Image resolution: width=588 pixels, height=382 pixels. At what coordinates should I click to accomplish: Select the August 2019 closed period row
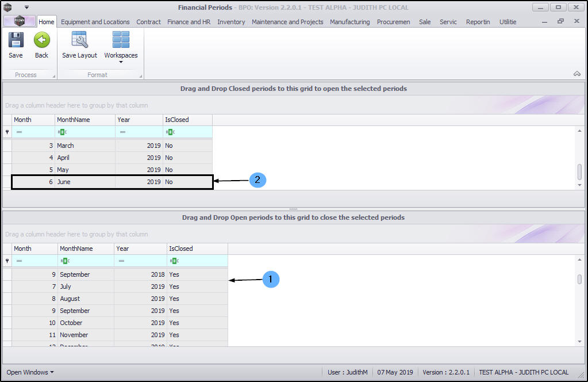120,299
